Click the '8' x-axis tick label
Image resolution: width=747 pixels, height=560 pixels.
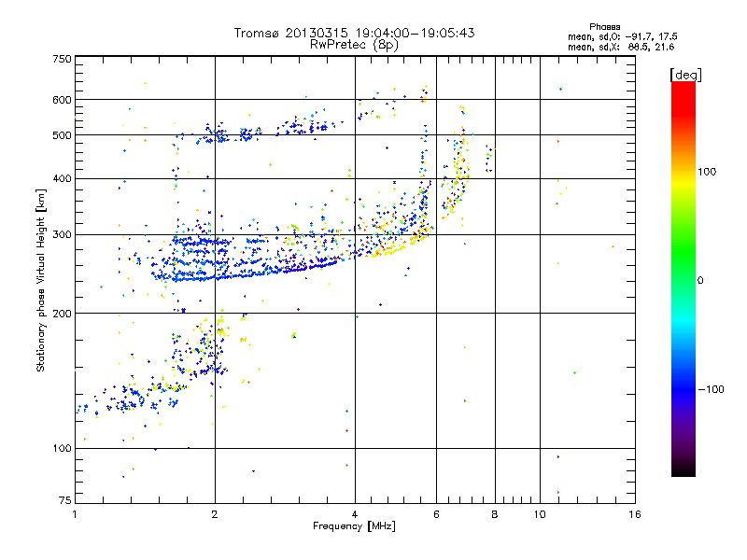click(495, 514)
